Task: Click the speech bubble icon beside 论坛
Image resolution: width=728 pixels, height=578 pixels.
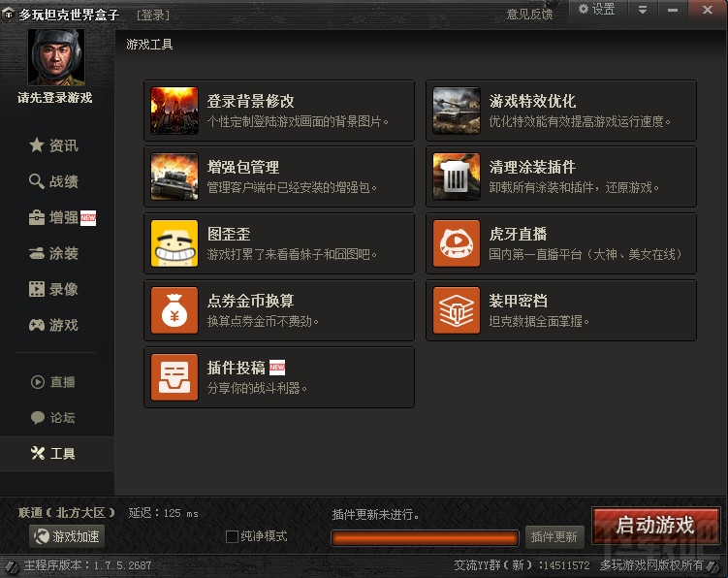Action: point(38,418)
